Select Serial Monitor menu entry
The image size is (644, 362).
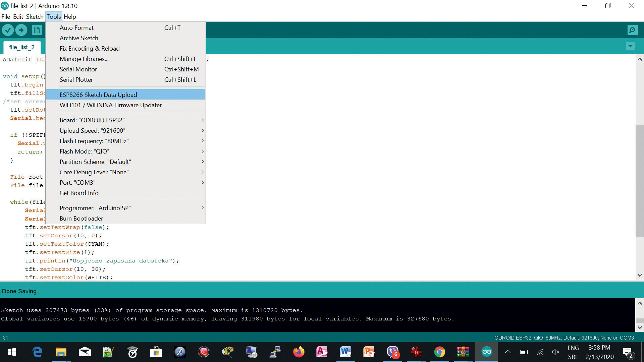[x=125, y=69]
